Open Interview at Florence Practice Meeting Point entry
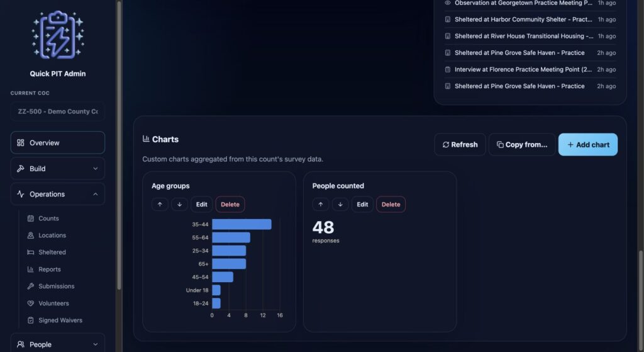Viewport: 644px width, 352px height. [530, 69]
